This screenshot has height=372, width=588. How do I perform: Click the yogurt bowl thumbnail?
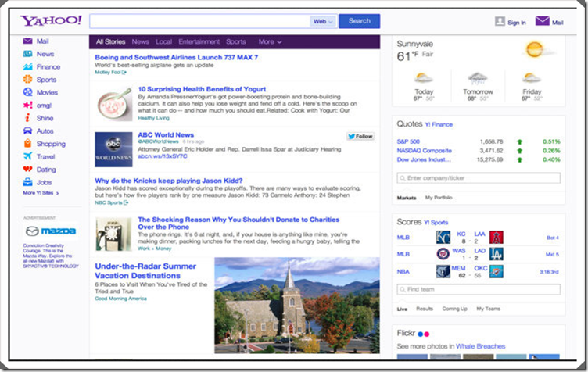pos(114,104)
